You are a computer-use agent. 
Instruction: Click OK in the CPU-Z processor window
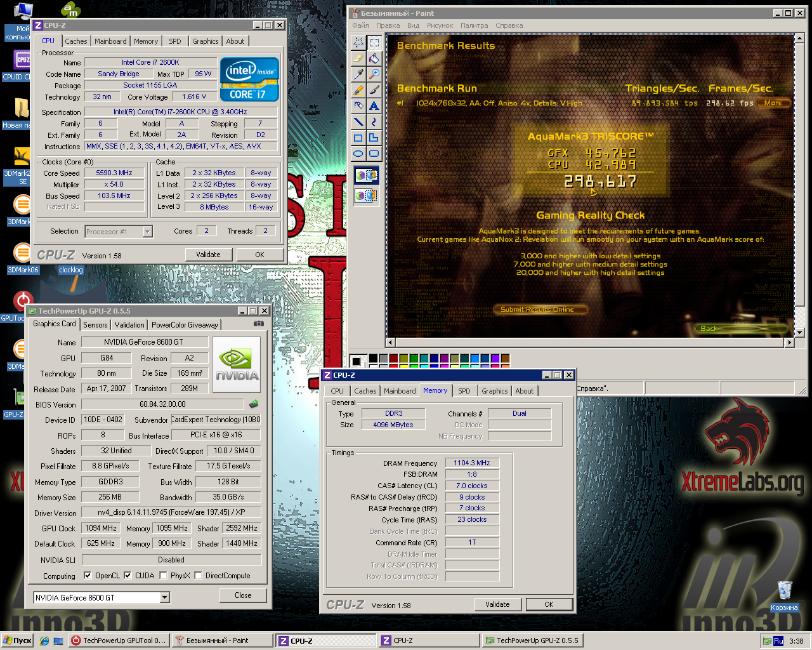pyautogui.click(x=259, y=255)
